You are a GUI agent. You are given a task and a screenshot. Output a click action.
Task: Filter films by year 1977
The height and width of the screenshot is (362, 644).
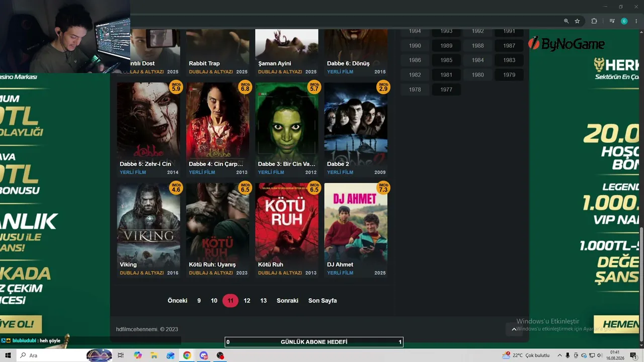pos(446,89)
